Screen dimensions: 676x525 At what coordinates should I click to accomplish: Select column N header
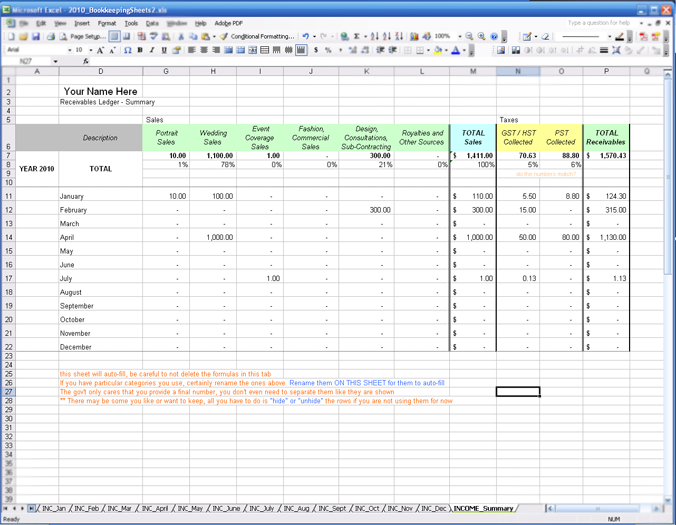pos(518,72)
